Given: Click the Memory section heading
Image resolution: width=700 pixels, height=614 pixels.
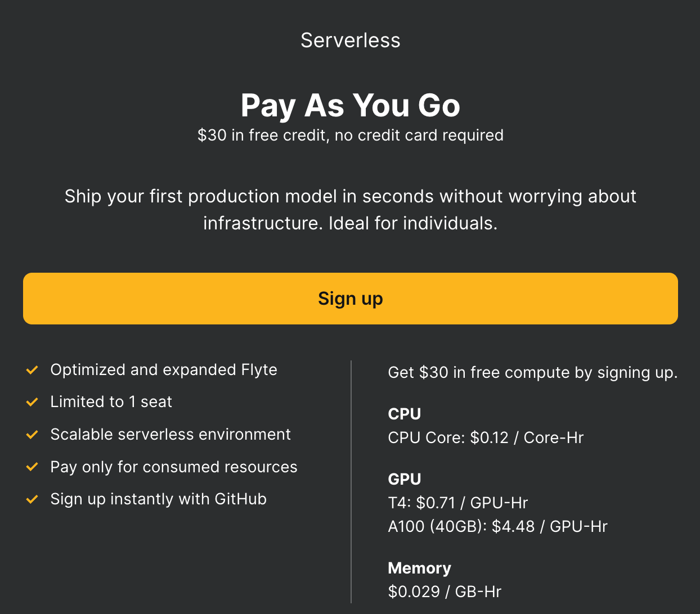Looking at the screenshot, I should click(419, 568).
